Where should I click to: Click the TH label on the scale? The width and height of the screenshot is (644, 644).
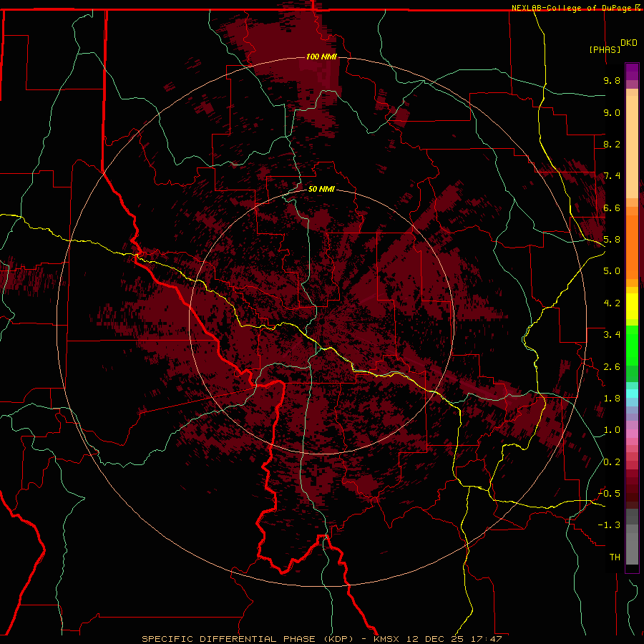pyautogui.click(x=615, y=557)
